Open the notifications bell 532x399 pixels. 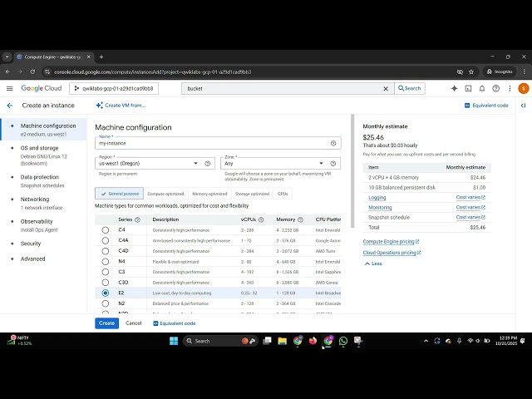[x=482, y=89]
